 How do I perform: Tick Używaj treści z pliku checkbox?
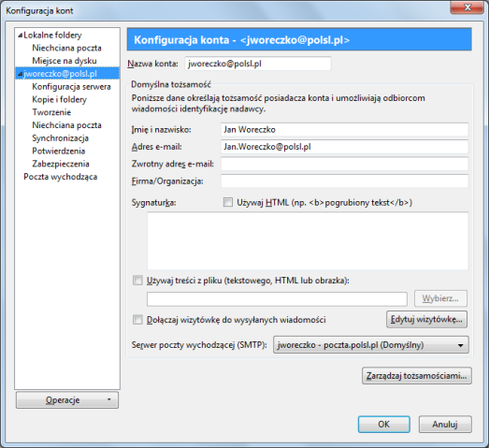point(137,281)
